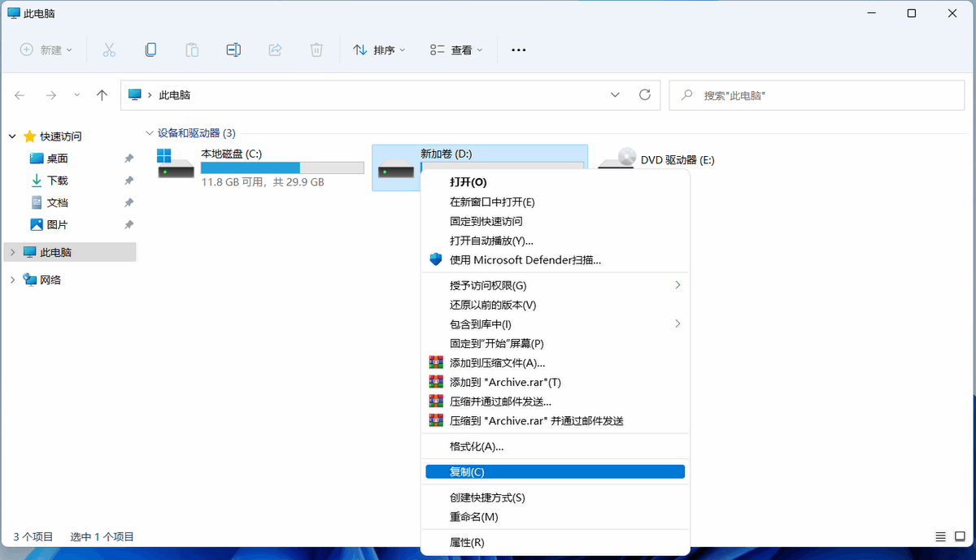
Task: Click the pin icon next to 文档
Action: coord(129,202)
